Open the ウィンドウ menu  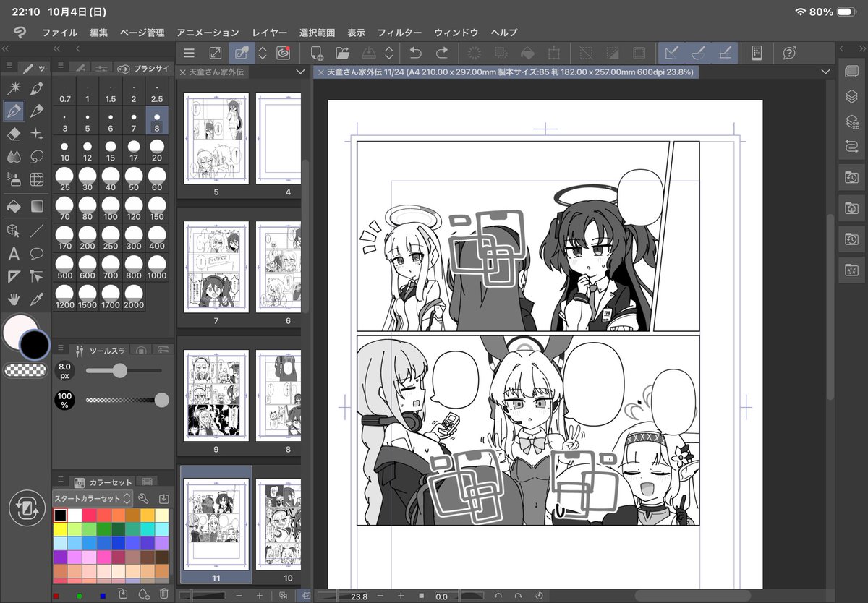456,33
